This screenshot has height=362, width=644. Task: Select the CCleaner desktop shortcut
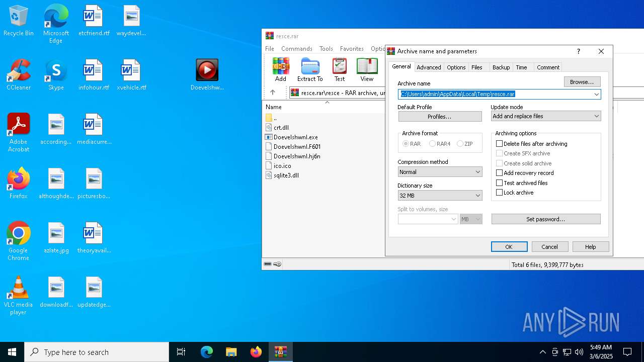pyautogui.click(x=18, y=75)
